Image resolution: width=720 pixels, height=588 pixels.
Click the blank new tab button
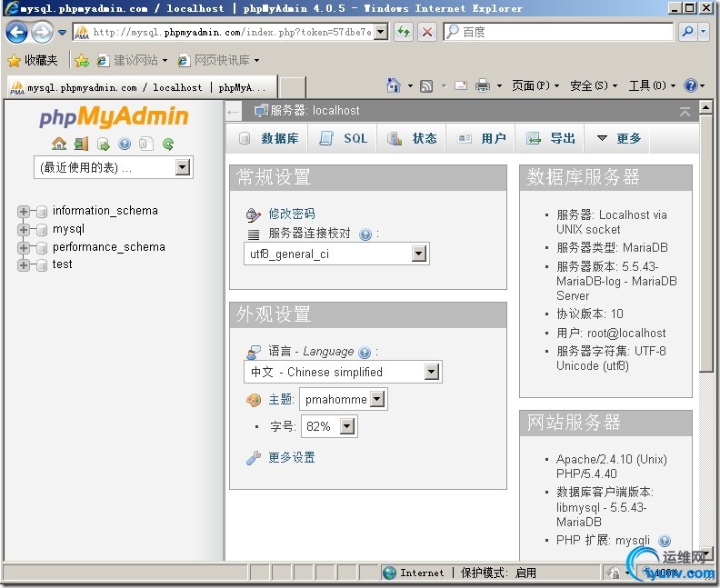click(293, 86)
